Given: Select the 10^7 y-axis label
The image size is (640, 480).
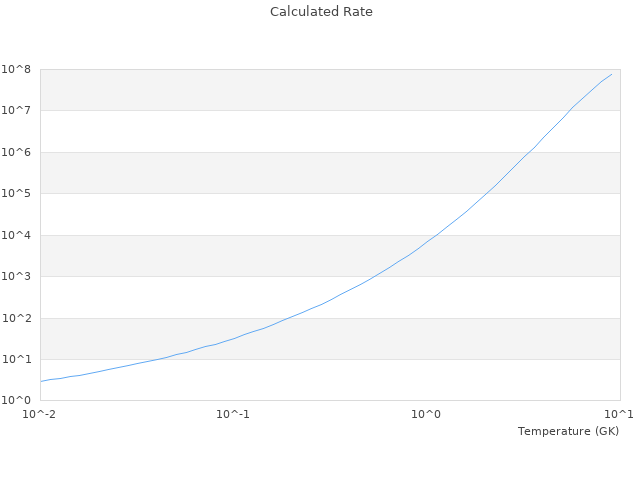Looking at the screenshot, I should 18,110.
